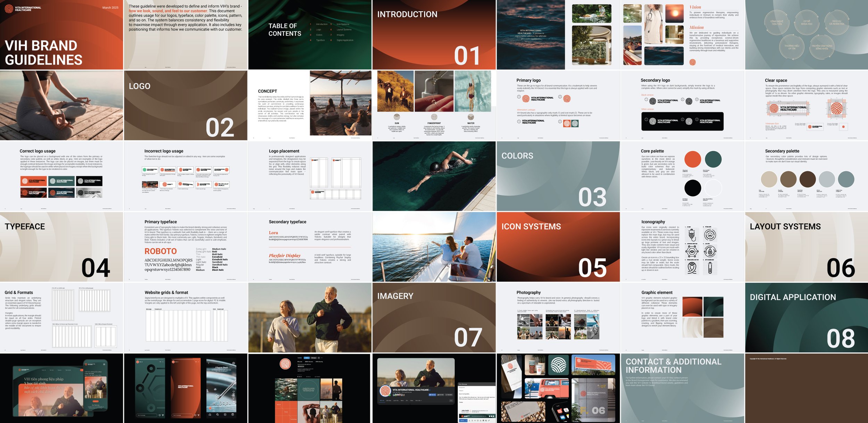Click the 'Playfair Display' typeface name
The image size is (868, 423).
point(285,256)
